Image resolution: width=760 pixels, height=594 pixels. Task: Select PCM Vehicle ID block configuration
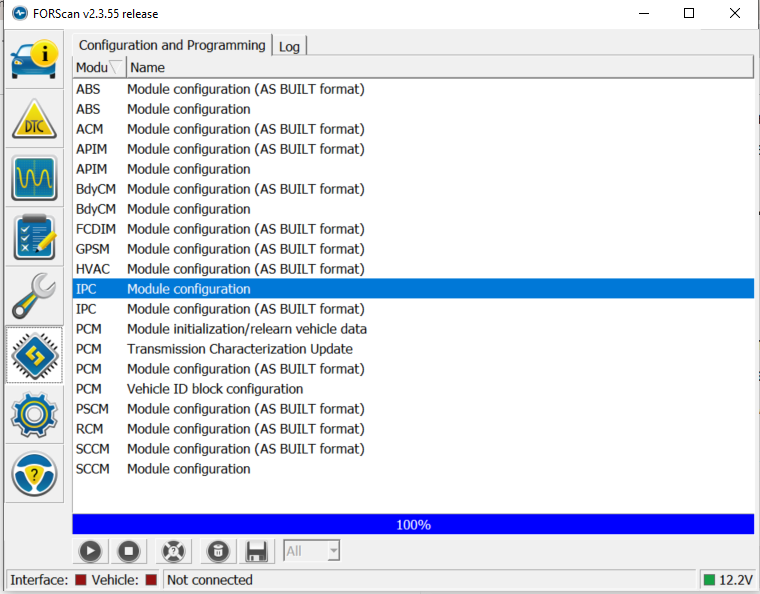[x=215, y=389]
